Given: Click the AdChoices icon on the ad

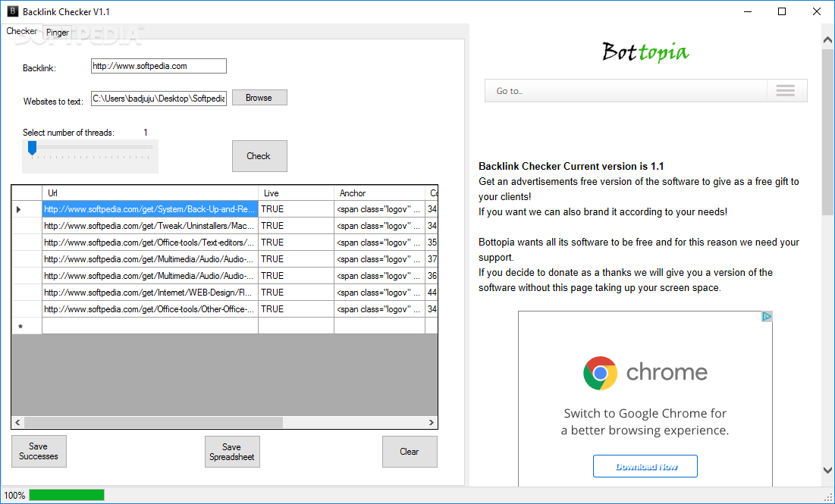Looking at the screenshot, I should click(767, 317).
